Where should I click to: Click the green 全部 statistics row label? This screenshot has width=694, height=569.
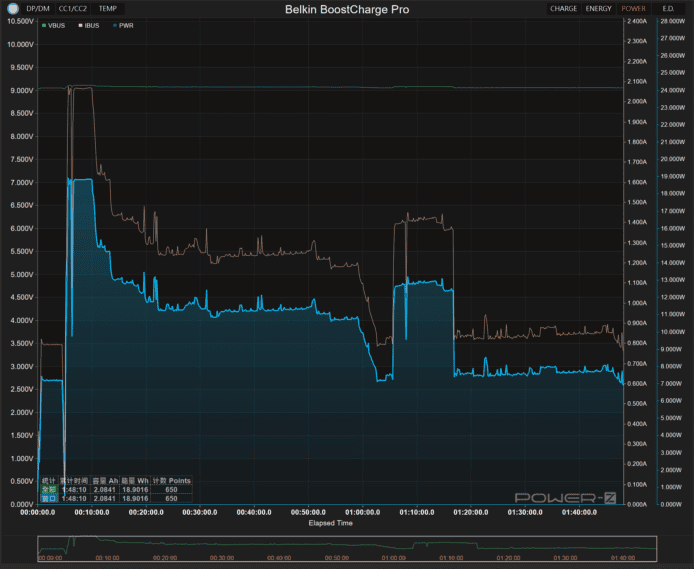48,489
